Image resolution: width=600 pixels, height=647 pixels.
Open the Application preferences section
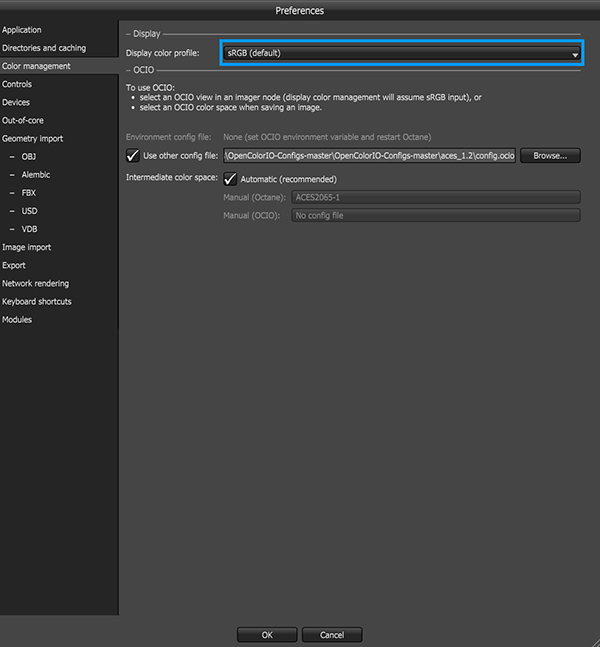click(21, 30)
